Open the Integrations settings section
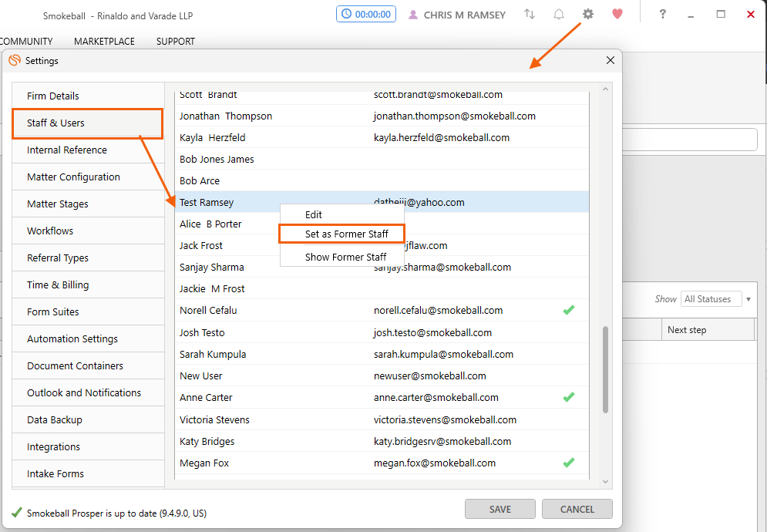The image size is (767, 532). 88,447
